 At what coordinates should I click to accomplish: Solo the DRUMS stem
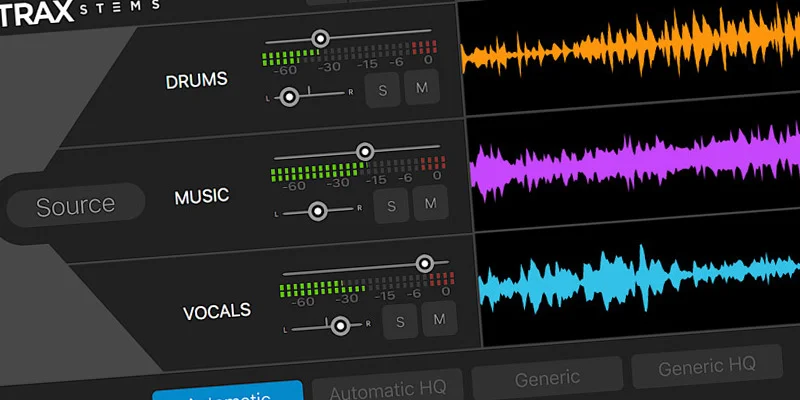[382, 90]
